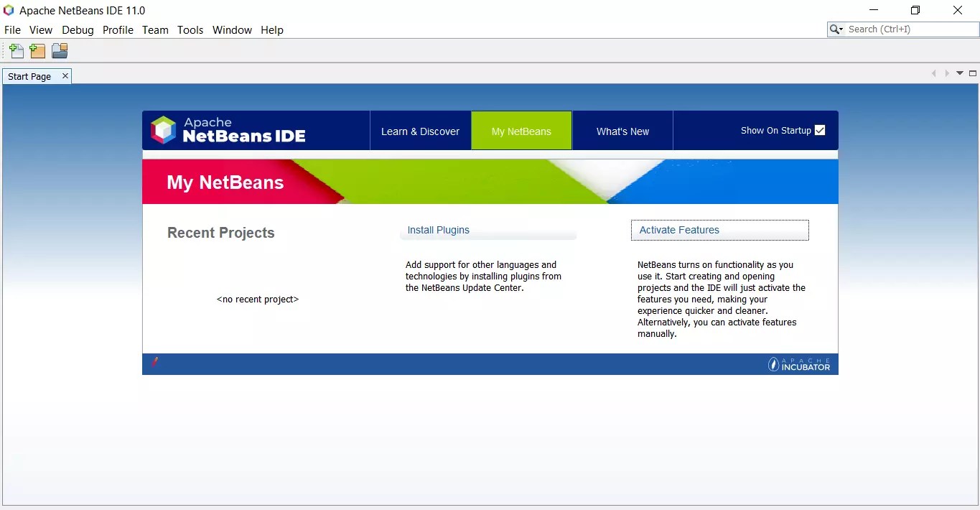The height and width of the screenshot is (510, 980).
Task: Click the <no recent project> text
Action: (x=258, y=300)
